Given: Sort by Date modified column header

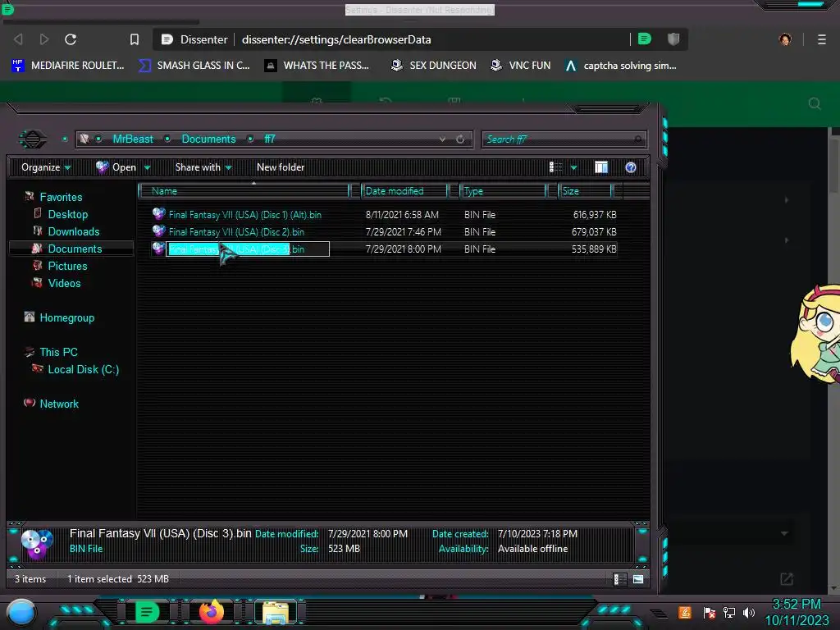Looking at the screenshot, I should 404,190.
